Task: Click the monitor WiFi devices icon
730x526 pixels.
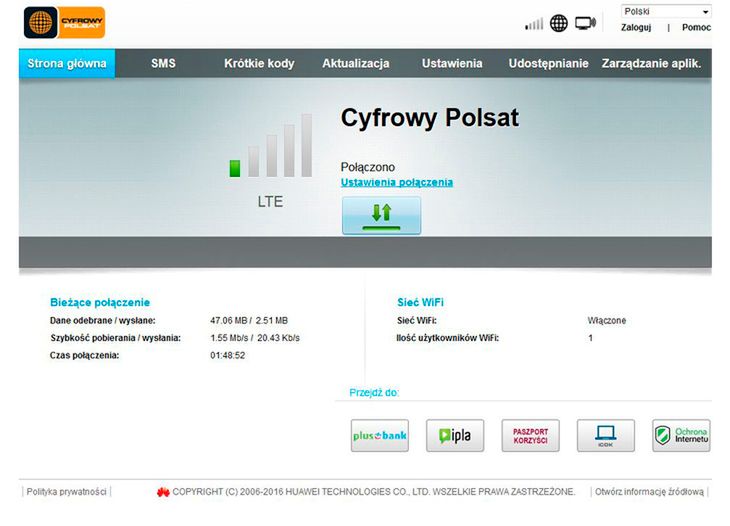Action: [585, 23]
